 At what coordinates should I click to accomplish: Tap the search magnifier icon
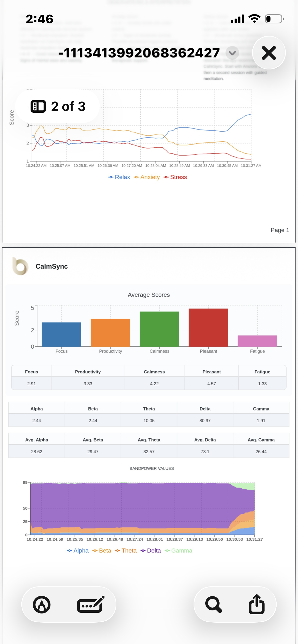[x=213, y=605]
